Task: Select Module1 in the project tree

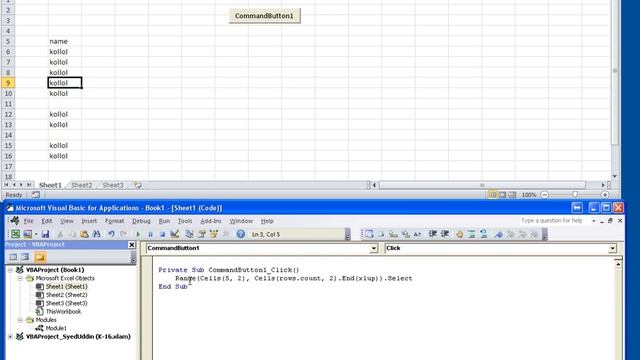Action: click(56, 328)
